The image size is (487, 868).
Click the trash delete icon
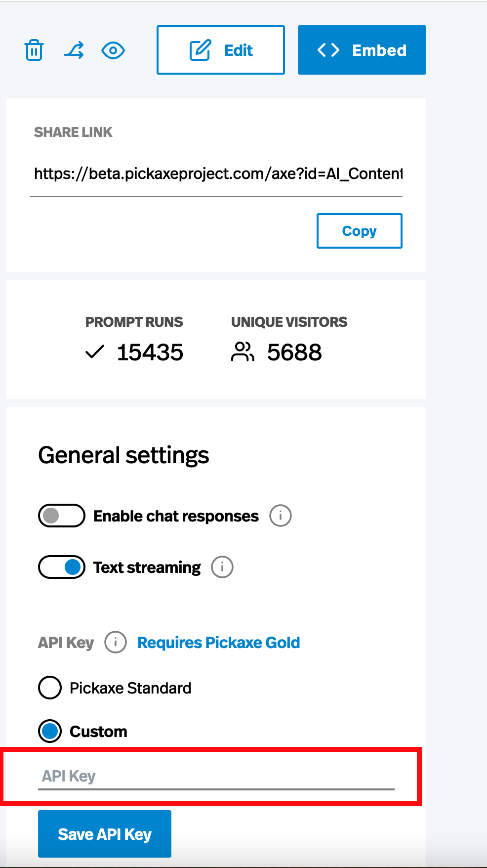click(x=34, y=50)
